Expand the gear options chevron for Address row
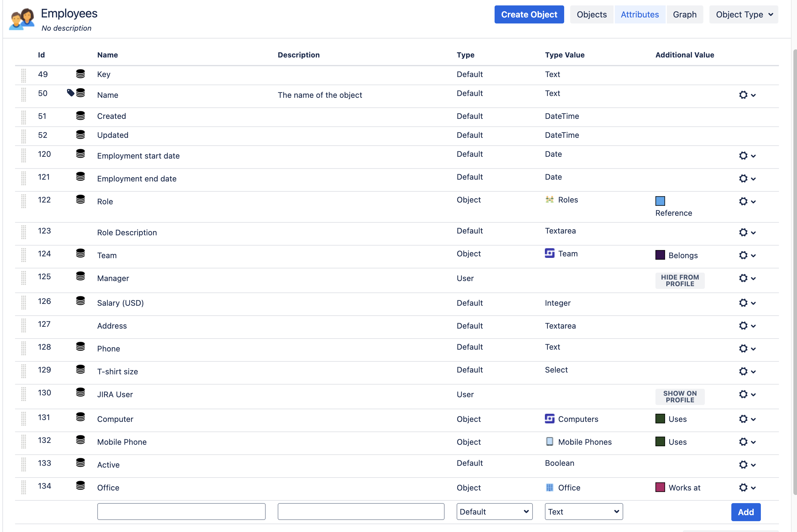 tap(753, 326)
